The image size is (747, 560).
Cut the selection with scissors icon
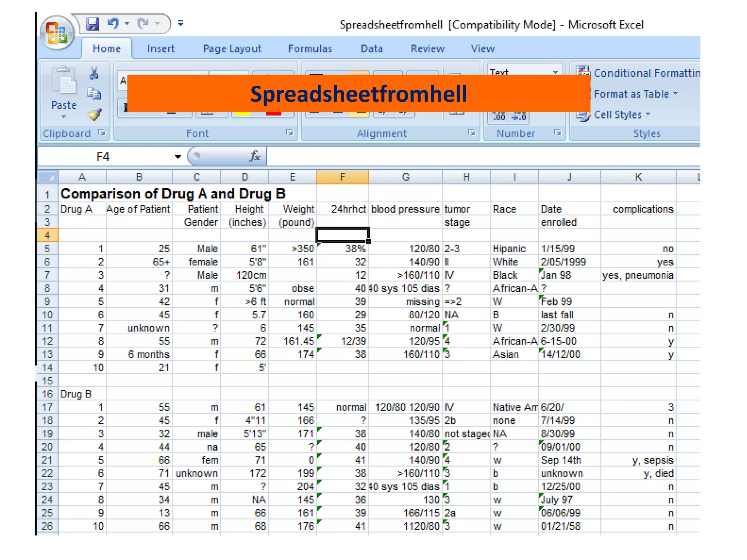(94, 73)
